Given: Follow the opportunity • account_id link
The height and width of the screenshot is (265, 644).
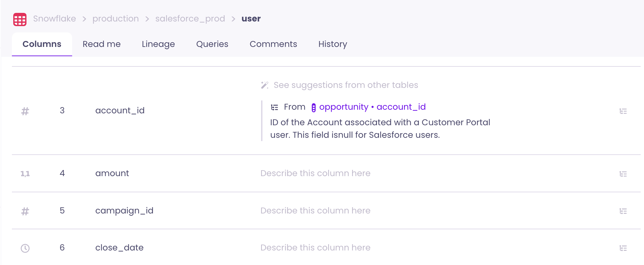Looking at the screenshot, I should tap(372, 107).
